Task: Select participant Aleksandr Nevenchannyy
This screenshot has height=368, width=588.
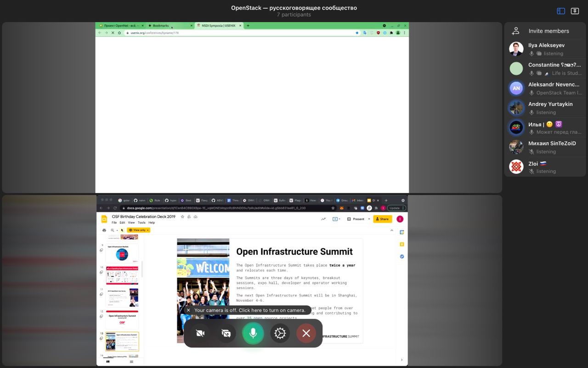Action: point(545,88)
